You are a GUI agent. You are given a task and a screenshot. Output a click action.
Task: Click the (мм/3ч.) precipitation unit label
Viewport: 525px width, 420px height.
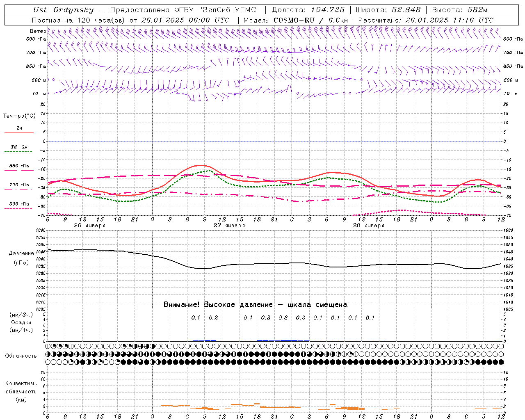coord(21,315)
